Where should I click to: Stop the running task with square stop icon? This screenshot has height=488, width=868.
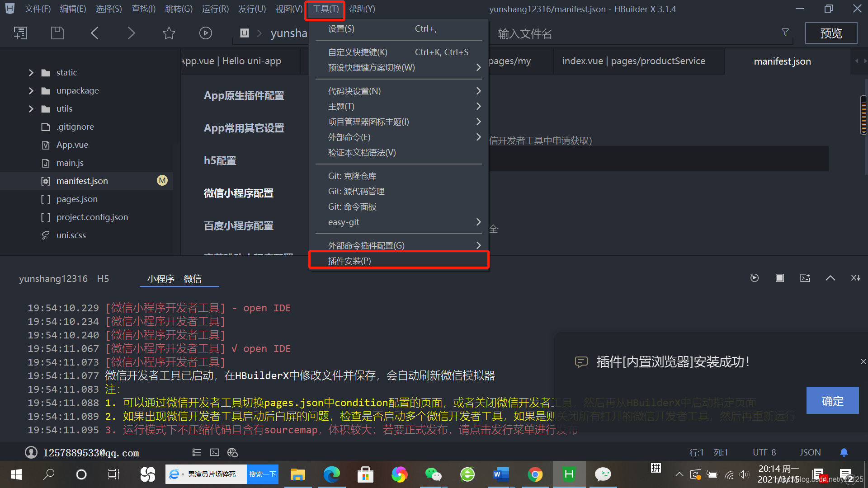click(x=779, y=278)
